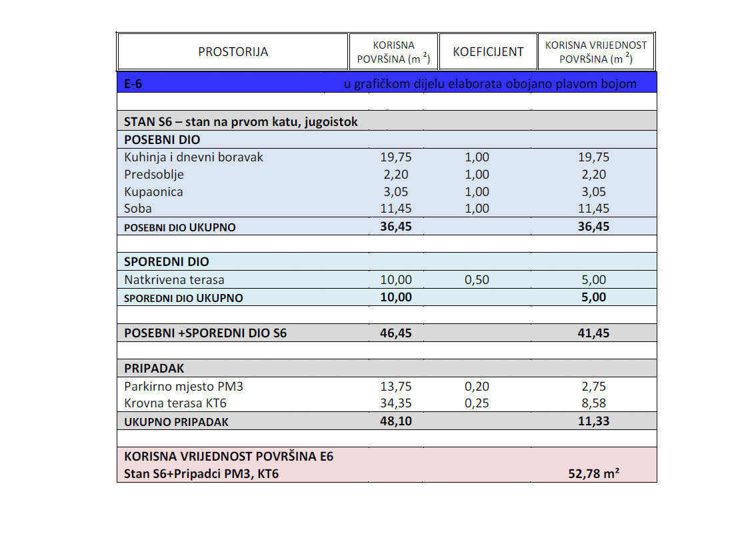
Task: Click POSEBNI +SPOREDNI DIO S6 value 41,45
Action: coord(593,333)
